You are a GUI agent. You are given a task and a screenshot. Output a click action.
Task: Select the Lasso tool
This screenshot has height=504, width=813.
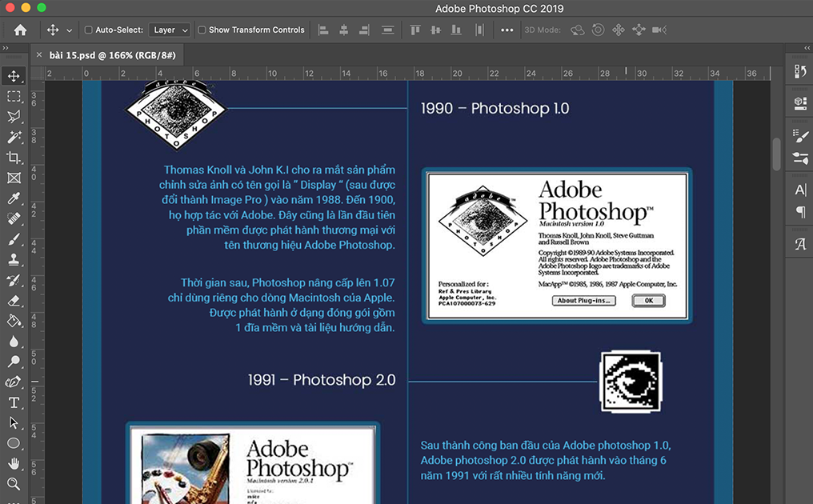click(x=12, y=117)
